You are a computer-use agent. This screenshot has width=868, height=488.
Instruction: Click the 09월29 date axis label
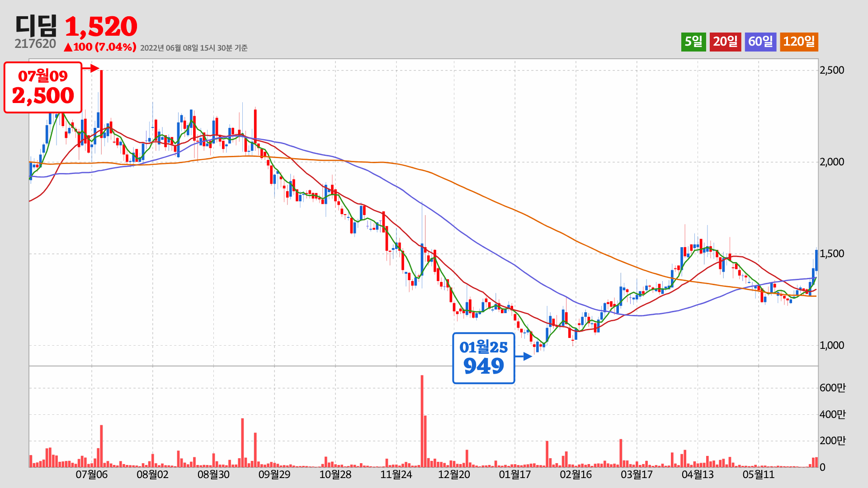click(274, 475)
